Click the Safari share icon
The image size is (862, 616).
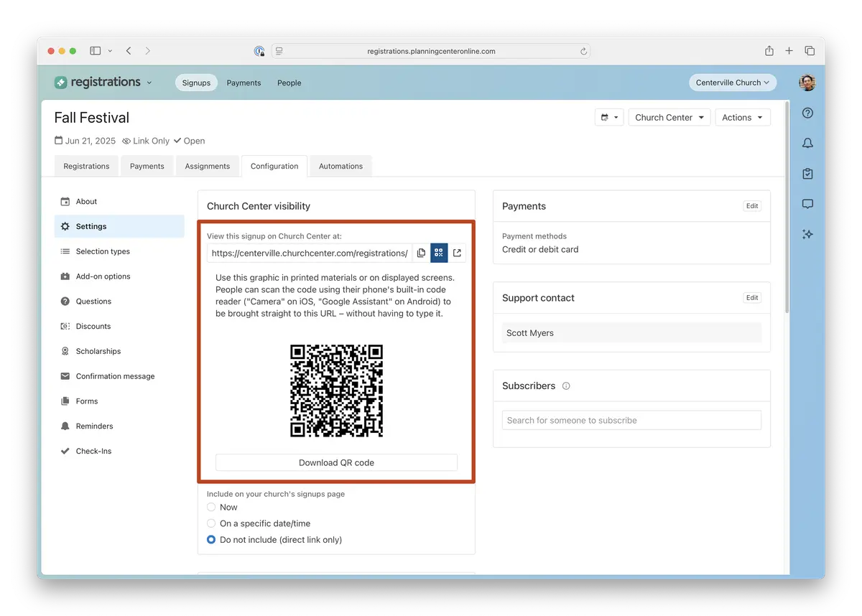(769, 51)
